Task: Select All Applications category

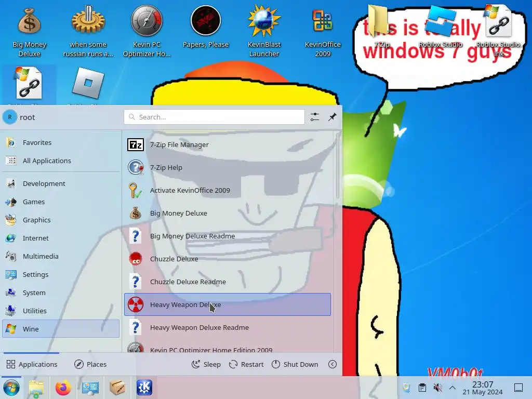Action: coord(61,161)
